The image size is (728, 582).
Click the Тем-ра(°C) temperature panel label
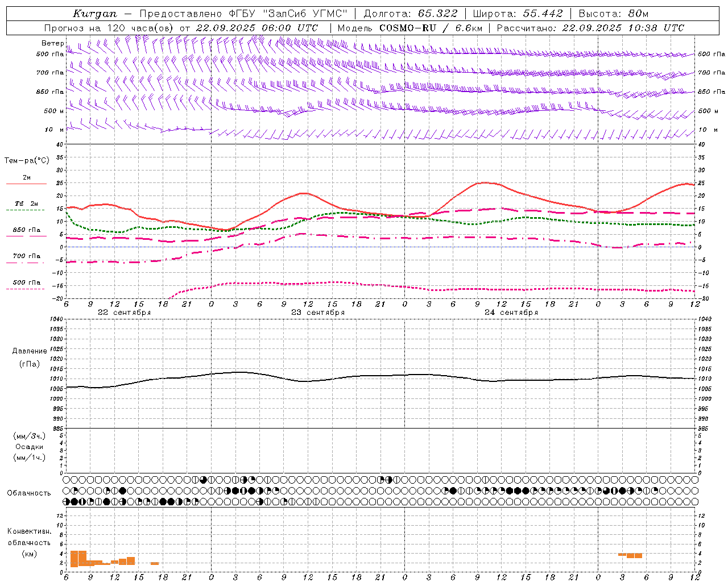tap(27, 161)
